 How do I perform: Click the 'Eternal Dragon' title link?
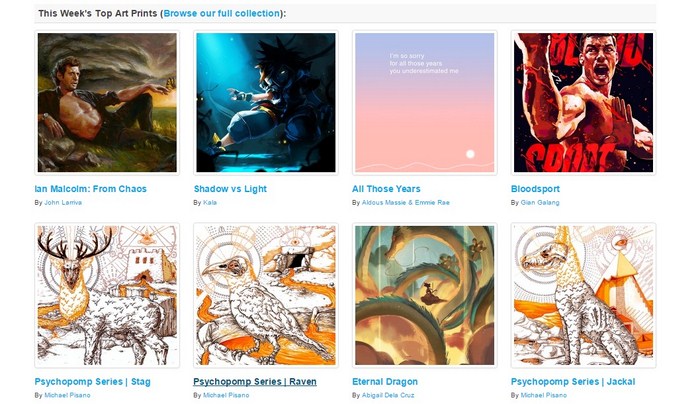click(385, 382)
